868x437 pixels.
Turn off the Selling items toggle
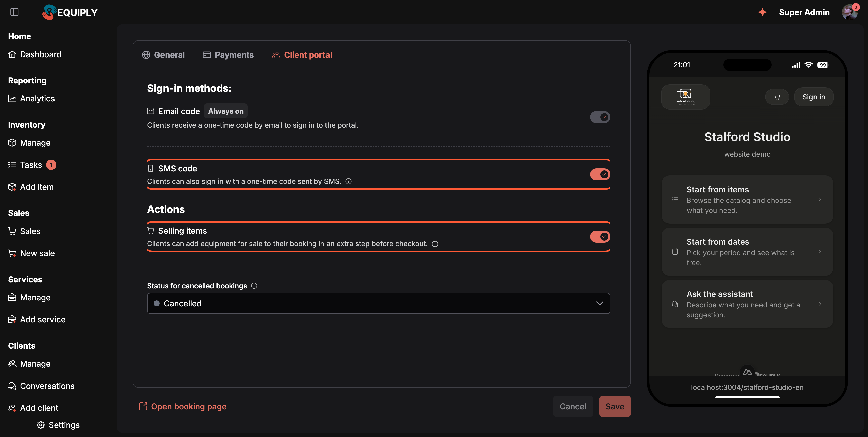600,237
